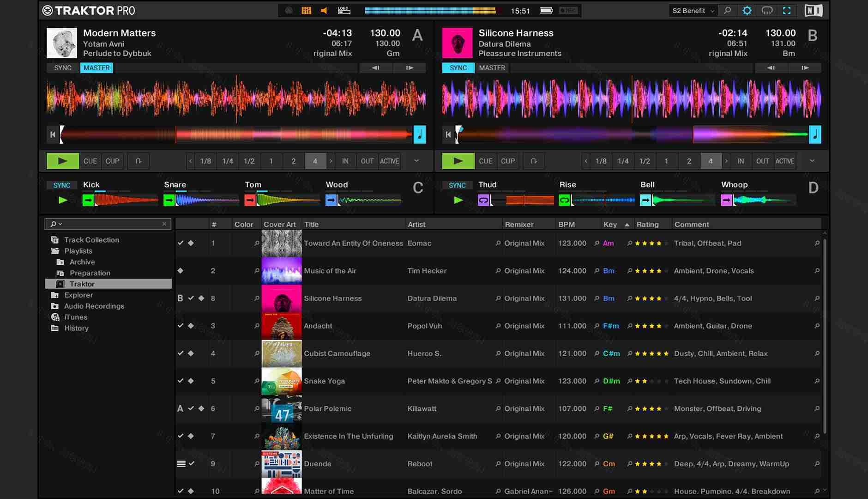Screen dimensions: 868x499
Task: Click the CUP button on Deck B
Action: pos(508,161)
